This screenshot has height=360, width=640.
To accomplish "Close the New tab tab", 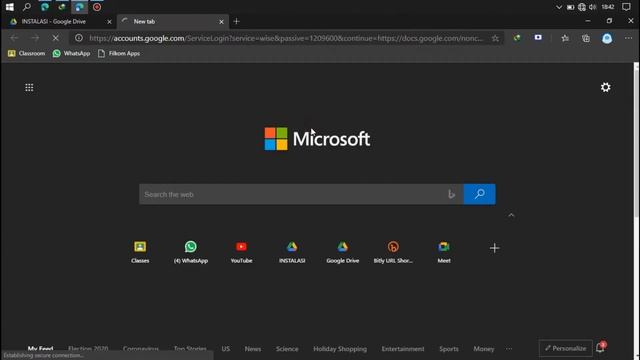I will pos(221,22).
